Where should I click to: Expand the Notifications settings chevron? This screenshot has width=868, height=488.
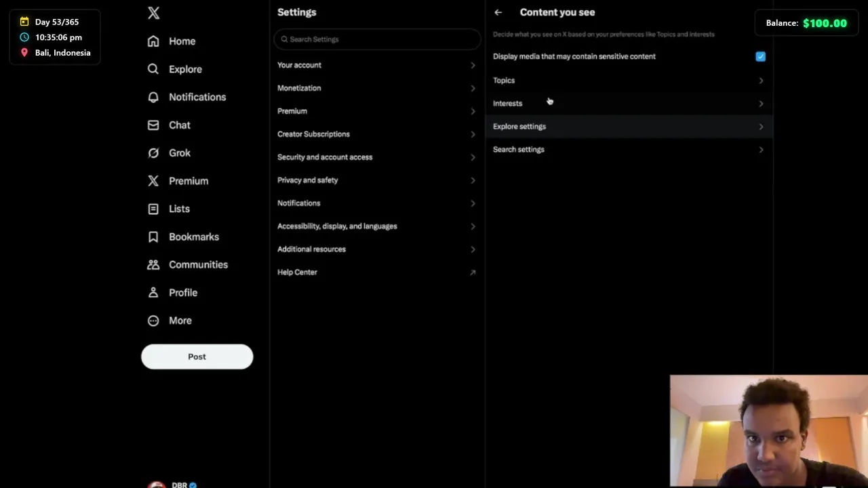[x=473, y=203]
